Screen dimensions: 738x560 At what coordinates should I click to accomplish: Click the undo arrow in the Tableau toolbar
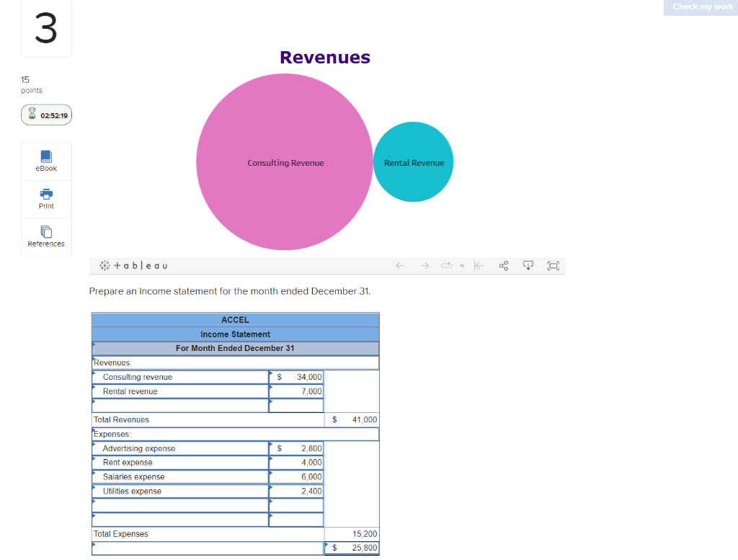coord(400,265)
